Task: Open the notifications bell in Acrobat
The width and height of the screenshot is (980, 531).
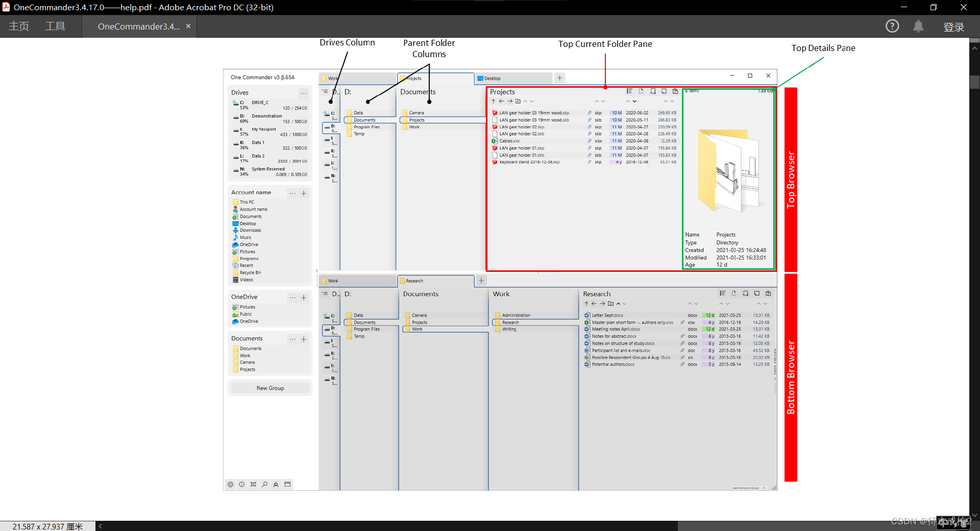Action: (918, 26)
